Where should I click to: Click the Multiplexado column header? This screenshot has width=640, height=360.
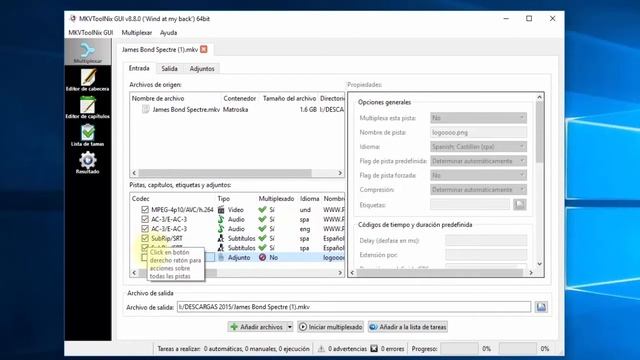pyautogui.click(x=276, y=199)
